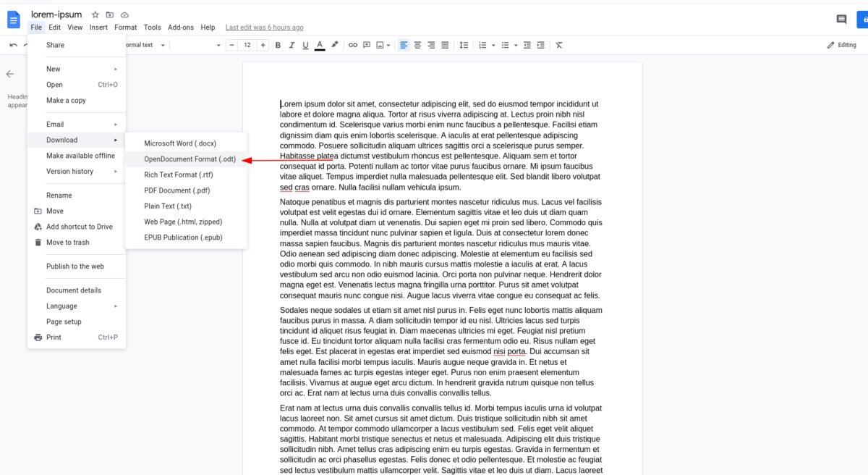Check cloud save status icon
Image resolution: width=868 pixels, height=475 pixels.
pyautogui.click(x=124, y=14)
